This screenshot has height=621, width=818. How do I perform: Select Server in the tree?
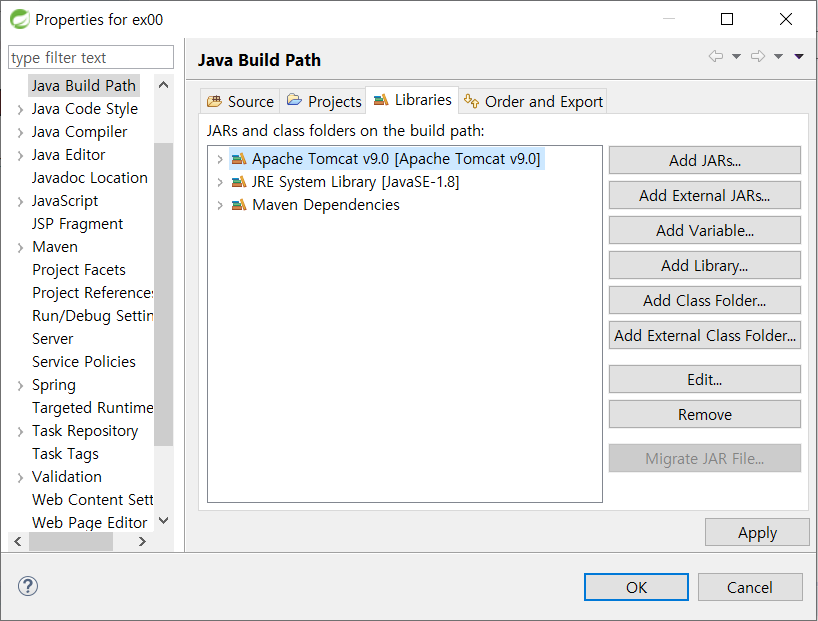(53, 339)
